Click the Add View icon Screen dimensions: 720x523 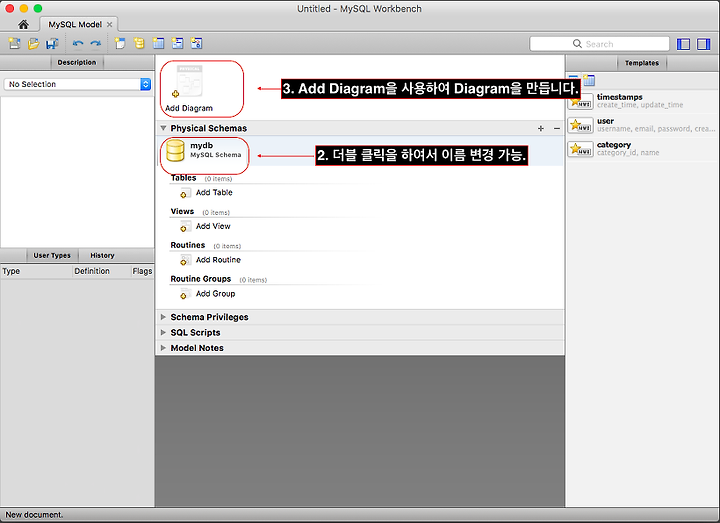184,226
